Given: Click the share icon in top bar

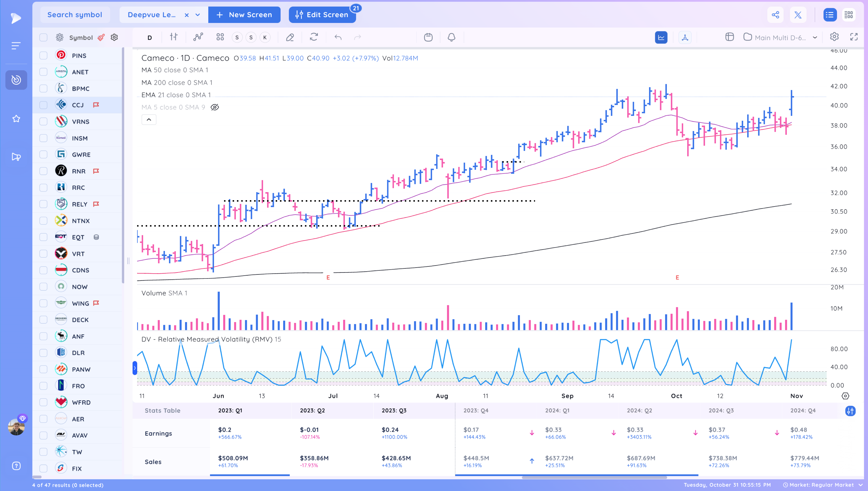Looking at the screenshot, I should coord(775,15).
